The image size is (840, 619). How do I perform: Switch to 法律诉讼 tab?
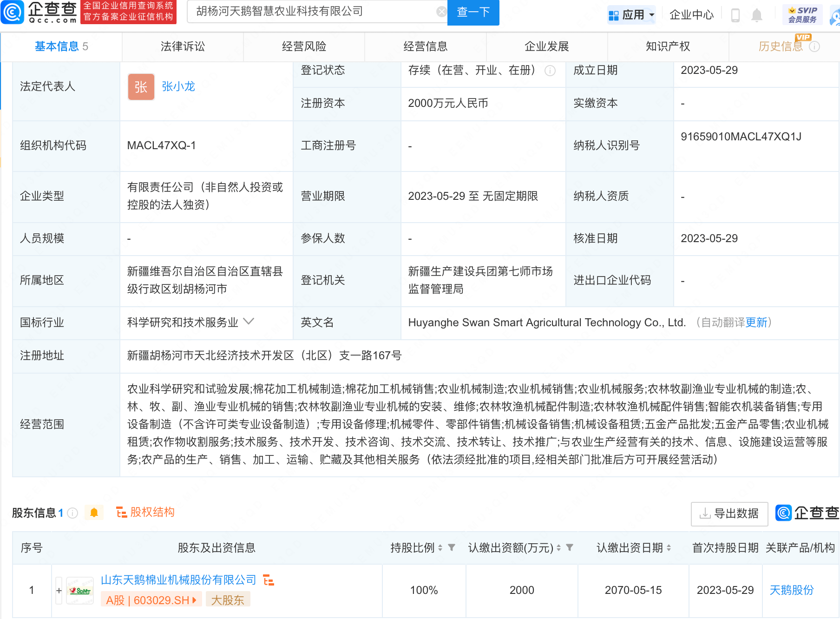point(183,46)
